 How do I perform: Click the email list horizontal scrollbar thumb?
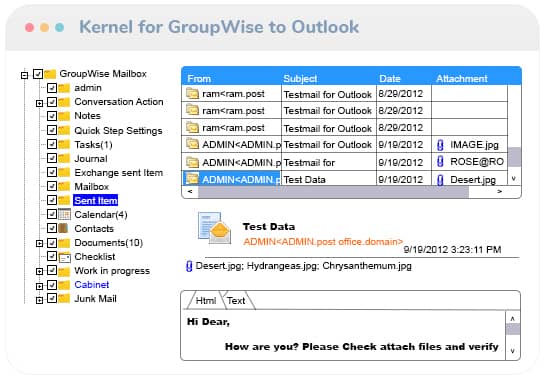(333, 192)
